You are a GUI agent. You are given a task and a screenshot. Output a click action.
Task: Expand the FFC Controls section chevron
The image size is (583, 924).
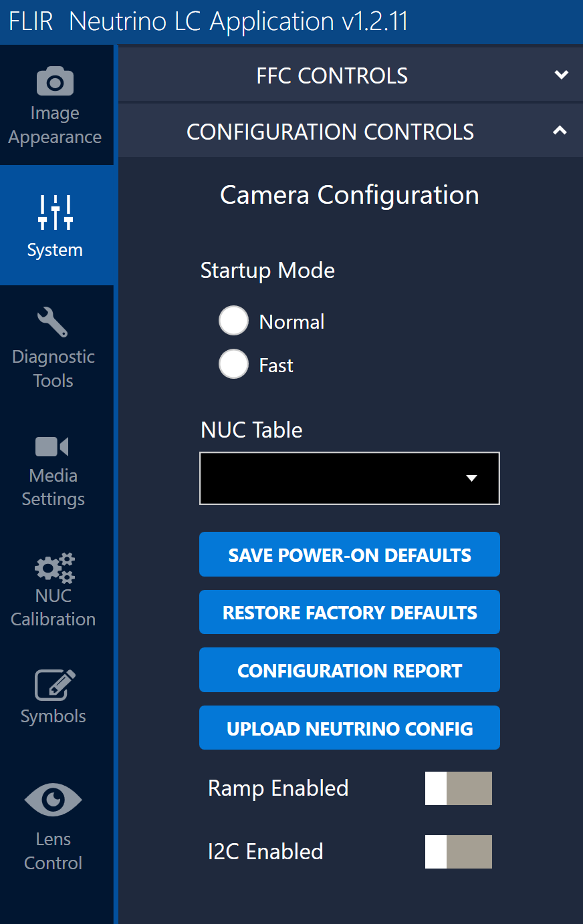point(561,75)
